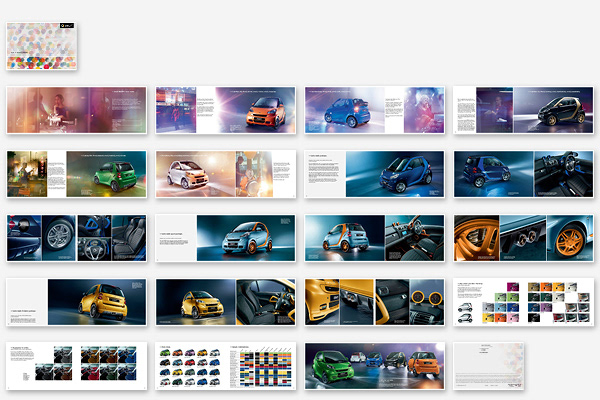Screen dimensions: 600x400
Task: Select spread with yellow car front and seats
Action: coord(225,302)
